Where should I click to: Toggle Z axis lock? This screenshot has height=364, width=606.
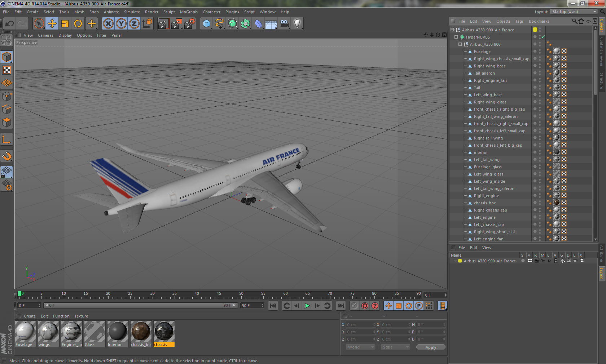click(x=134, y=24)
